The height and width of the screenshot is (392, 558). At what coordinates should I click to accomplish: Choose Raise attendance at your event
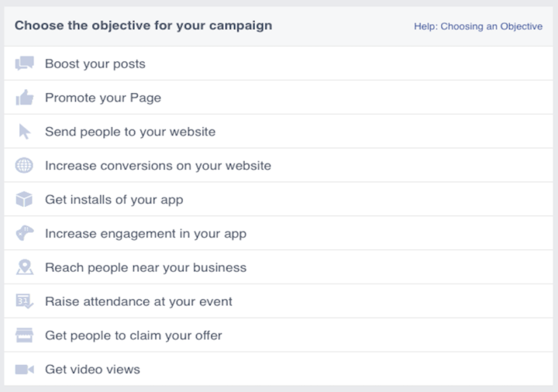click(x=139, y=301)
